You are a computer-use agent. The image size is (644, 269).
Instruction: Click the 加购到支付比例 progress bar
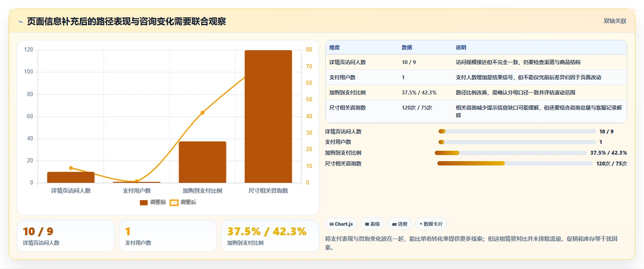[510, 153]
